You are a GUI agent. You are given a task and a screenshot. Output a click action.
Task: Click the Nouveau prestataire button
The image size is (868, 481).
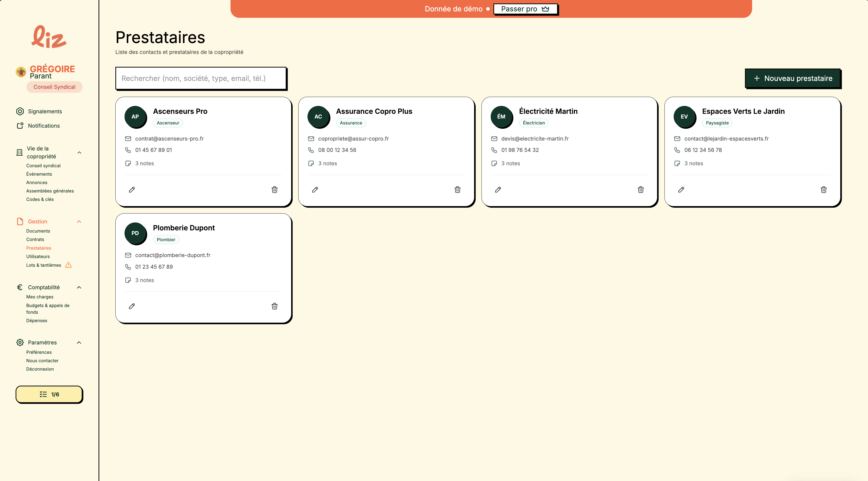793,78
